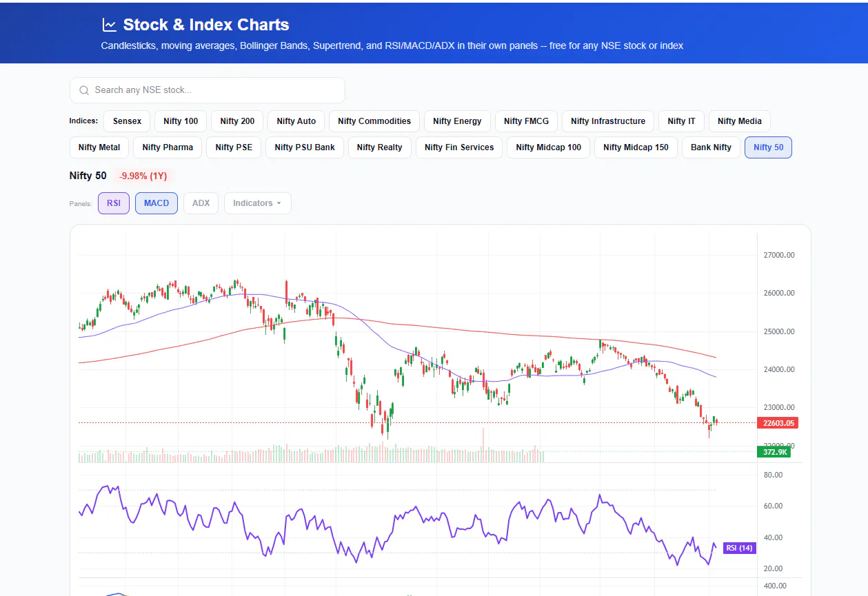Click the green 372.9K volume label
The width and height of the screenshot is (868, 596).
click(773, 452)
